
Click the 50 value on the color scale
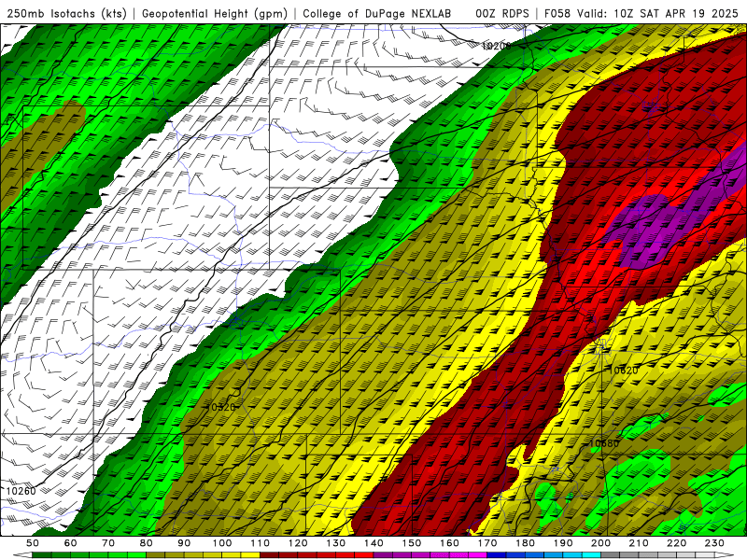tap(33, 543)
